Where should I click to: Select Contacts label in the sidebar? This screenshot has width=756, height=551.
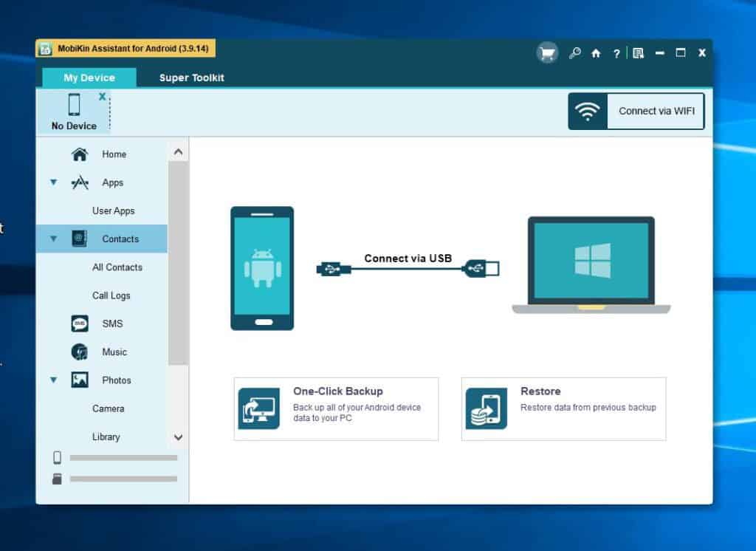pyautogui.click(x=120, y=239)
